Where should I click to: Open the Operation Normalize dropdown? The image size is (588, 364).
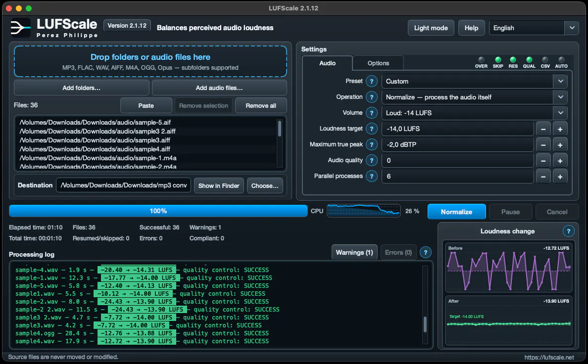[474, 97]
